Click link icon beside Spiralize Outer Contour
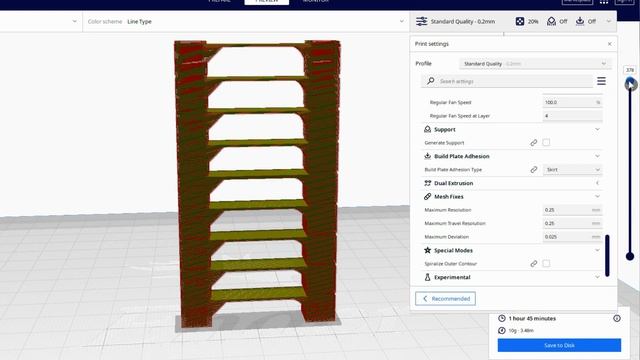This screenshot has width=640, height=360. pos(533,264)
